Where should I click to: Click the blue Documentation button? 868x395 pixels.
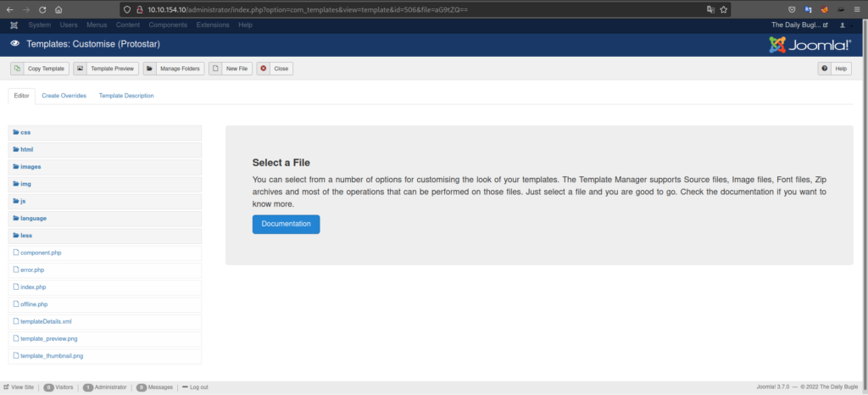point(286,225)
